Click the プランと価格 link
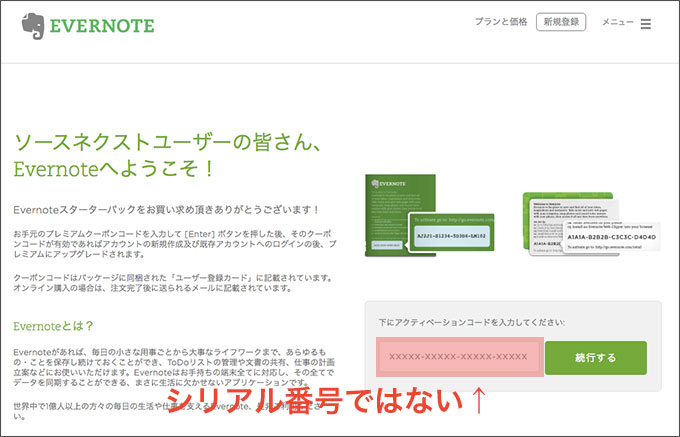This screenshot has width=680, height=437. pos(501,22)
